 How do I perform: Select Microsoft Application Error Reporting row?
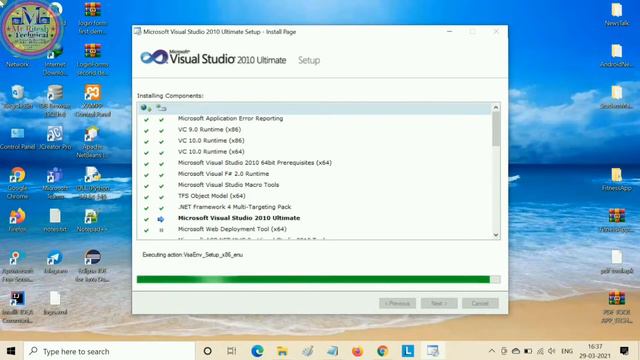(314, 118)
